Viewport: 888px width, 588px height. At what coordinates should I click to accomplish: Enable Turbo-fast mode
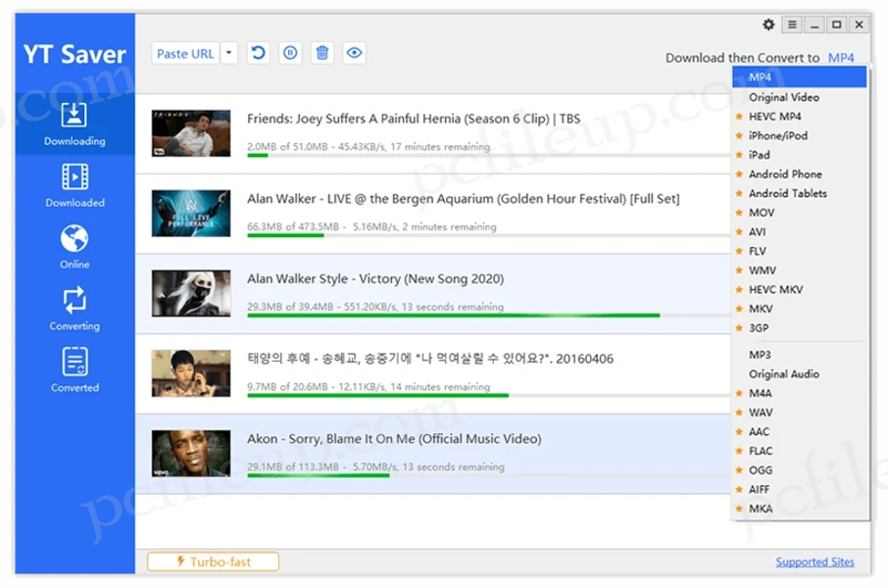click(x=213, y=562)
